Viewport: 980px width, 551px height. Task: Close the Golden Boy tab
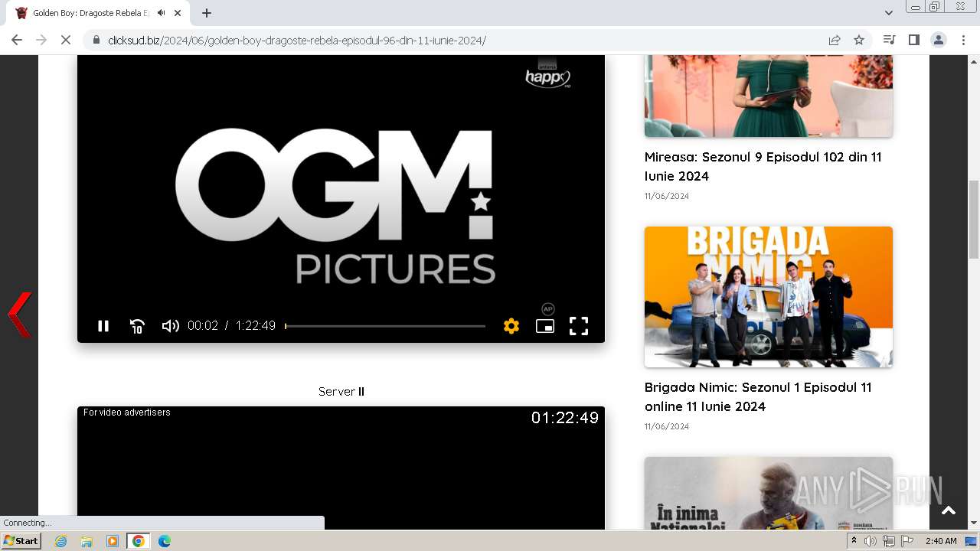click(x=178, y=13)
